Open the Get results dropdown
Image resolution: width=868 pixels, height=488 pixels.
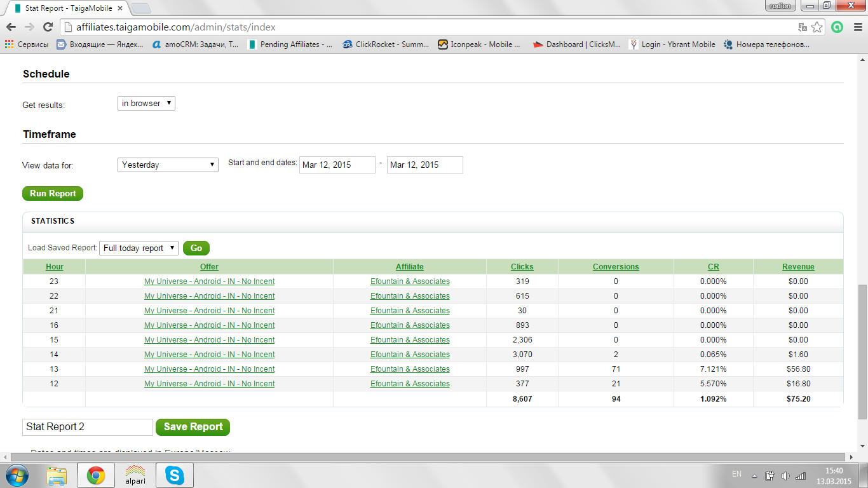146,103
